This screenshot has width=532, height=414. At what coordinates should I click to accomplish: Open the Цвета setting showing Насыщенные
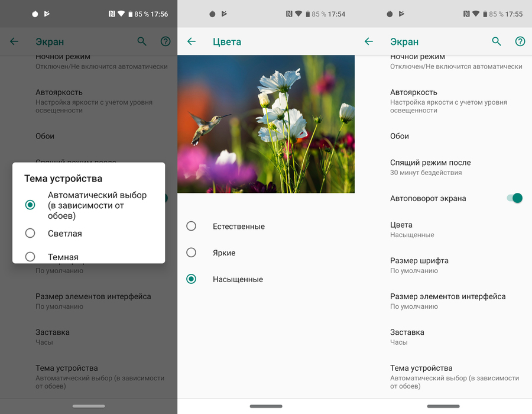pos(443,229)
